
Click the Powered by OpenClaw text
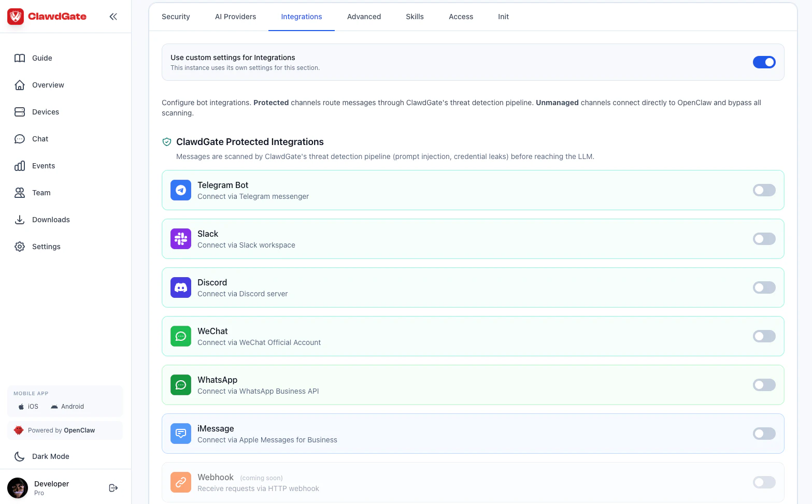(x=61, y=430)
